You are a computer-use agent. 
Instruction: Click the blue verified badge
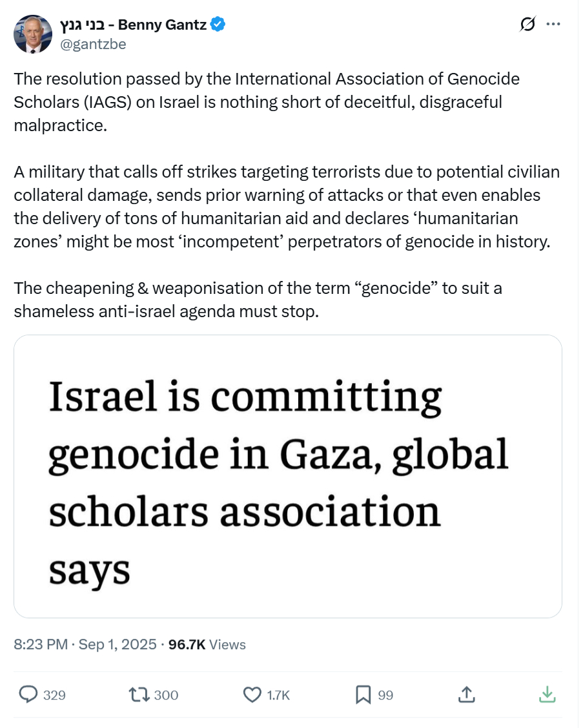[218, 25]
